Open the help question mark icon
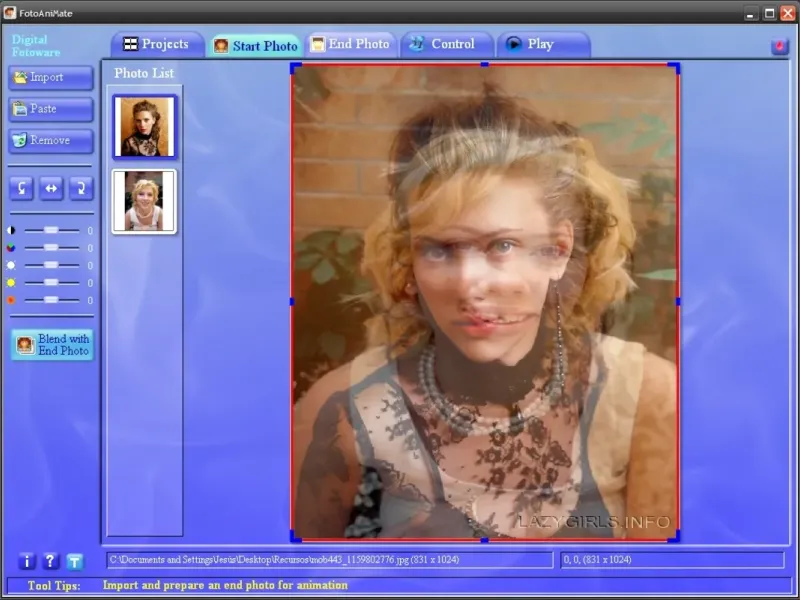 pos(50,561)
